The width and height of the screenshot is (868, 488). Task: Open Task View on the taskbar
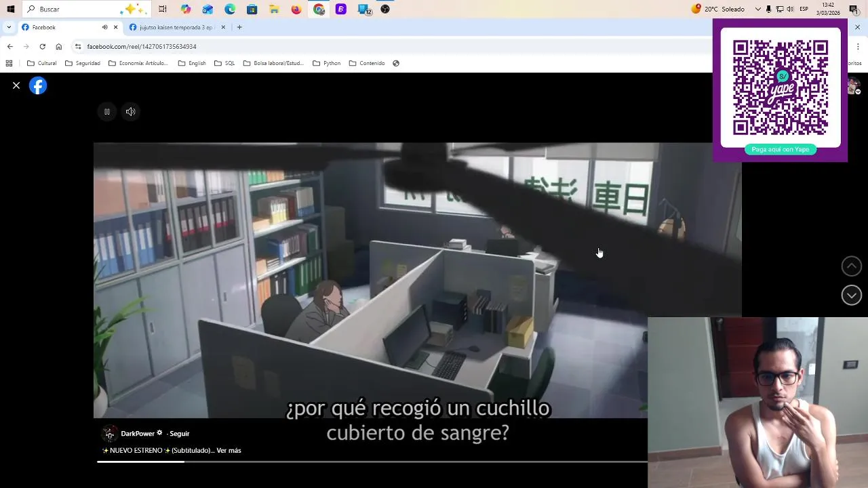click(x=163, y=9)
